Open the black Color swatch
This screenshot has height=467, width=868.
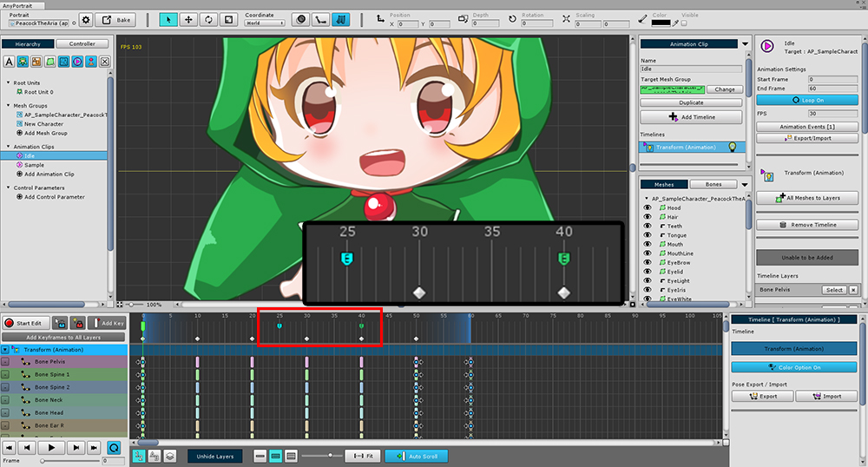(661, 23)
